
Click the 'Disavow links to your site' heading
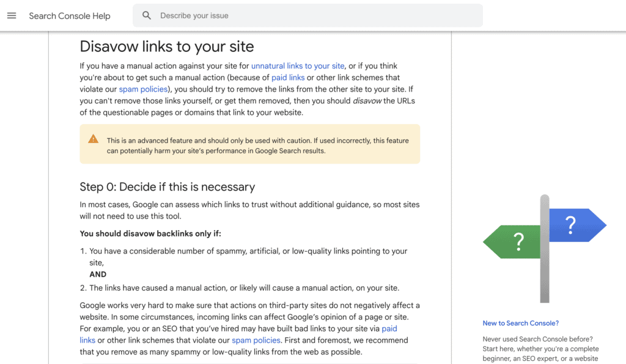pyautogui.click(x=167, y=46)
